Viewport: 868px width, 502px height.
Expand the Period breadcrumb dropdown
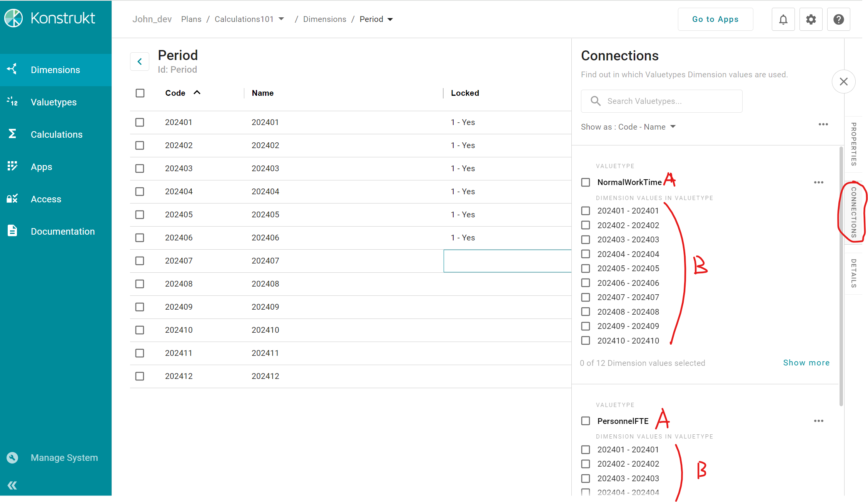click(x=390, y=19)
